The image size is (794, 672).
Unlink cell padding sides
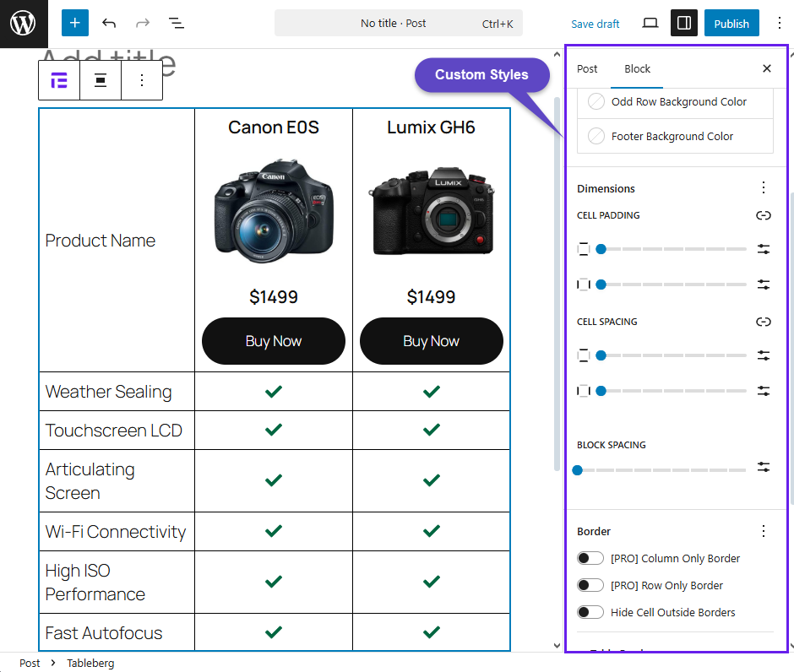[764, 215]
